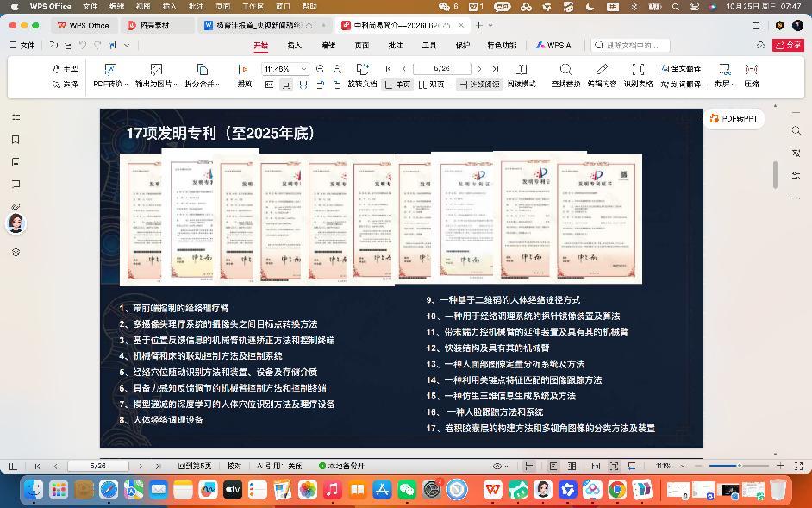Open WeChat from the Dock

pyautogui.click(x=407, y=490)
